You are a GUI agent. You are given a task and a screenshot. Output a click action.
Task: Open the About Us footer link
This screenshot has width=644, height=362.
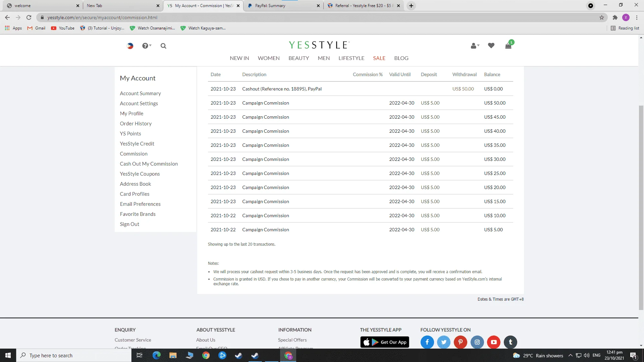click(206, 340)
